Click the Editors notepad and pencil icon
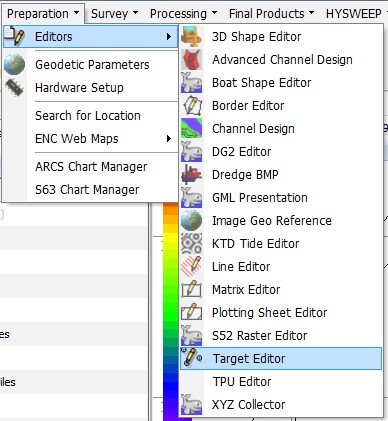Screen dimensions: 388x421 pos(15,36)
